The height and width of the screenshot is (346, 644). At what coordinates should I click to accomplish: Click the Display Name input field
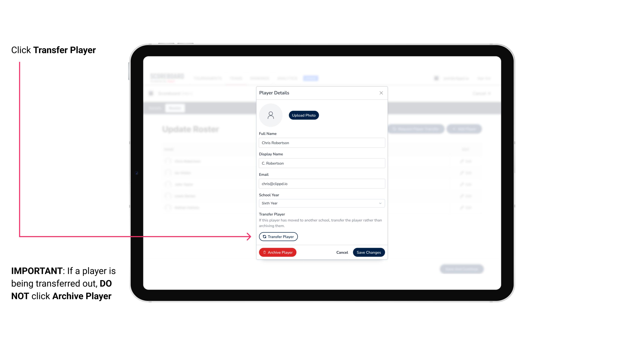coord(322,163)
